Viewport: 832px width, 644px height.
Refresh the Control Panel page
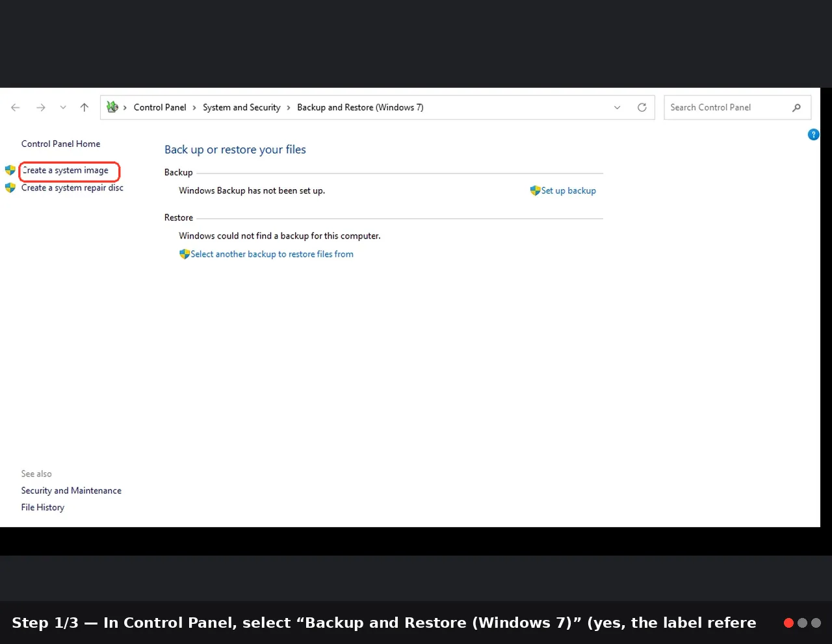coord(642,108)
